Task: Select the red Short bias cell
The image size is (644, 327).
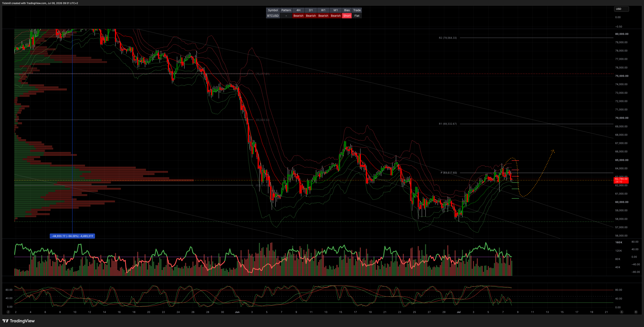Action: (347, 16)
